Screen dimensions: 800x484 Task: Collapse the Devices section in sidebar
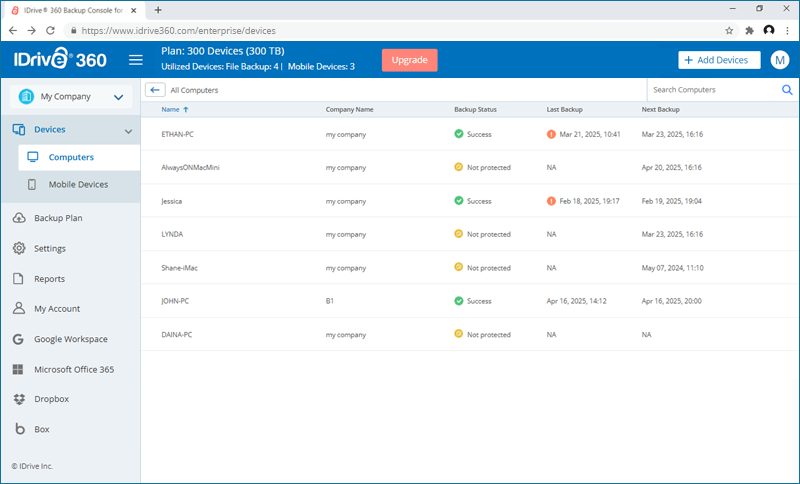(128, 131)
